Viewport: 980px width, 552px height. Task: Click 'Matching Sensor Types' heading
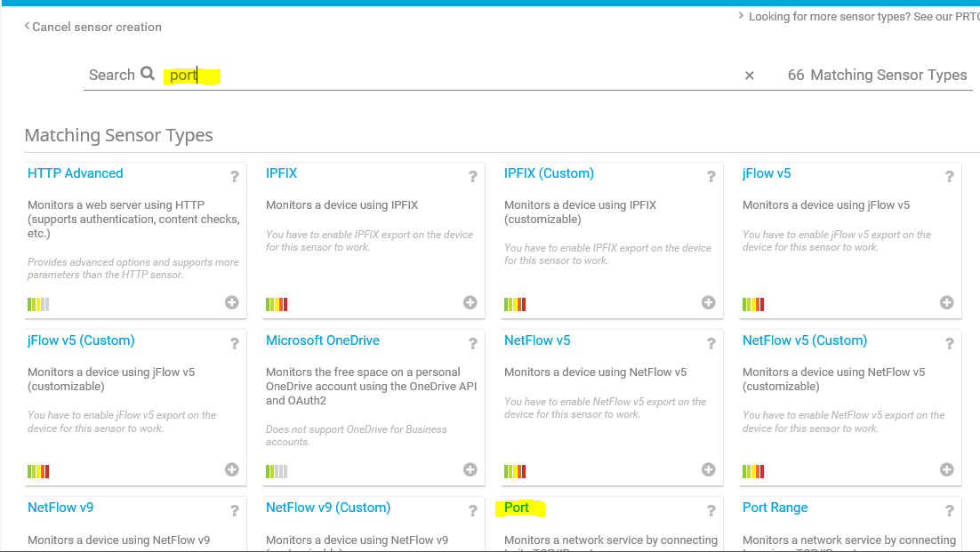[119, 135]
